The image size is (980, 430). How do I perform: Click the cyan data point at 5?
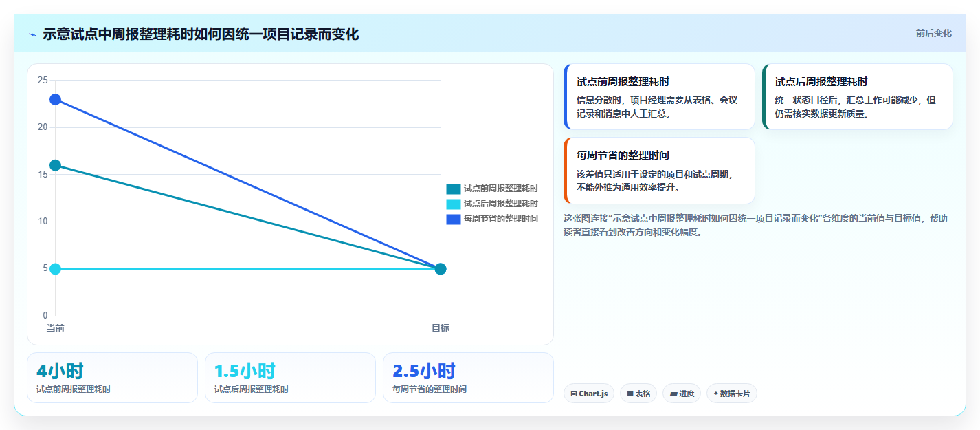pyautogui.click(x=55, y=269)
